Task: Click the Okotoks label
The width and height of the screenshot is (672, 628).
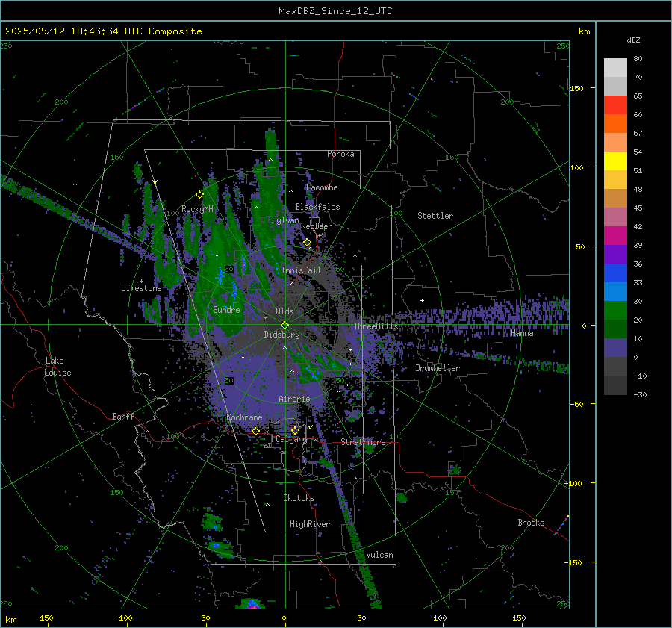Action: [299, 498]
